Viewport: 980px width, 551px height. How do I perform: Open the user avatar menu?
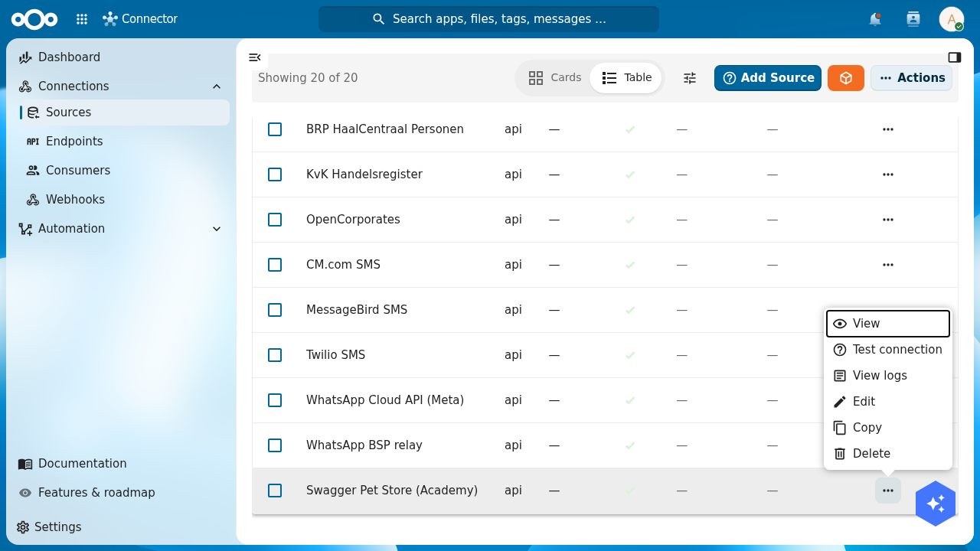[952, 19]
